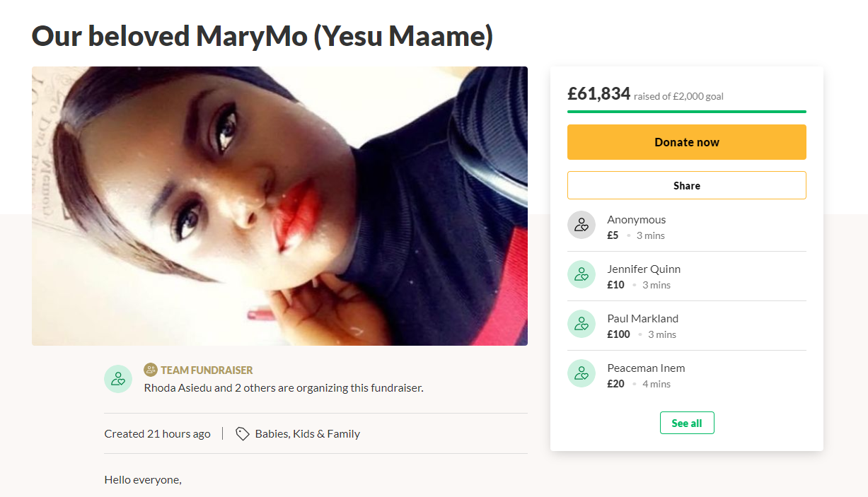Click Peaceman Inem's donor avatar icon
Image resolution: width=868 pixels, height=497 pixels.
(x=581, y=374)
